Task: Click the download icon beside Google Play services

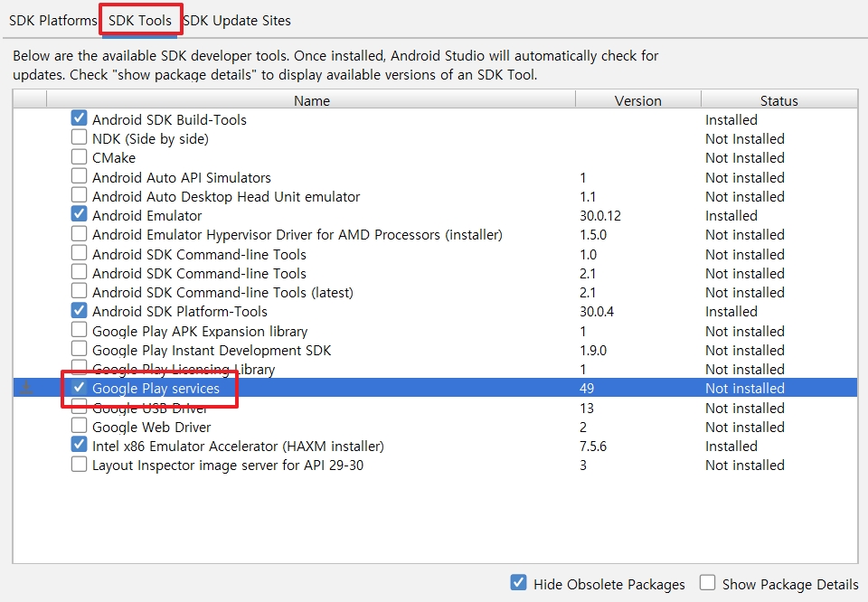Action: click(x=26, y=388)
